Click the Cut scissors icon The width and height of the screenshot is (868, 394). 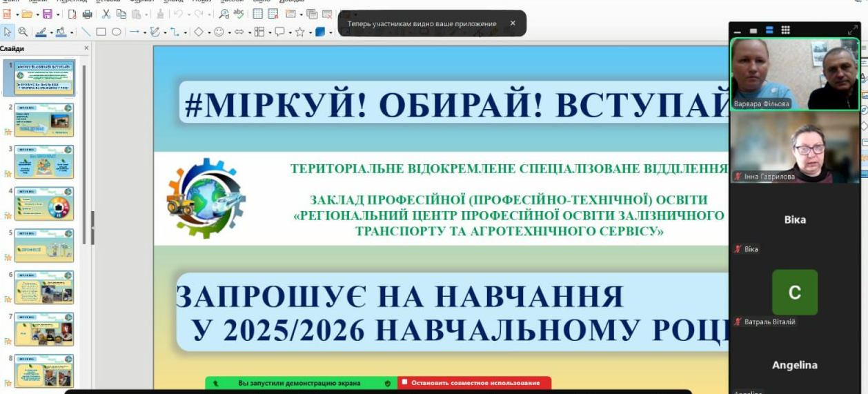coord(106,14)
